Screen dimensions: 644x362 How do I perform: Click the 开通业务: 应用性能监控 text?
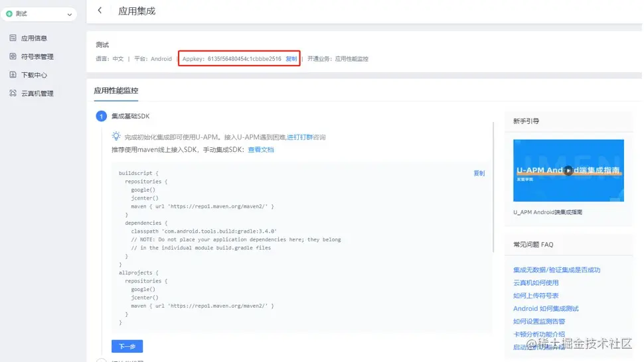[338, 58]
